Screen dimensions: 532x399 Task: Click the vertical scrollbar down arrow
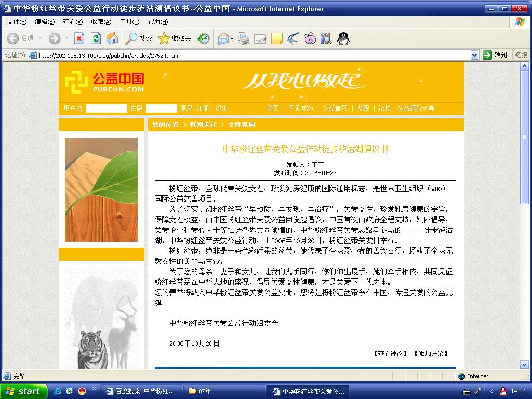click(x=524, y=365)
